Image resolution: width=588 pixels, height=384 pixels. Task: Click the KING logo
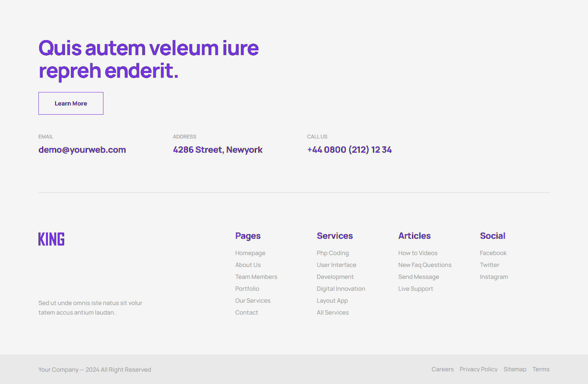click(51, 239)
